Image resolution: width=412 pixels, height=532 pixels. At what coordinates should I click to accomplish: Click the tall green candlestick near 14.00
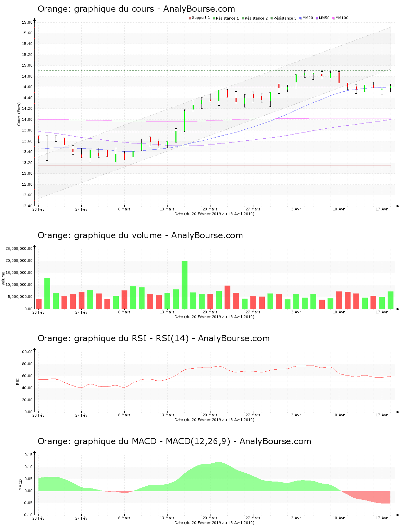pos(184,121)
